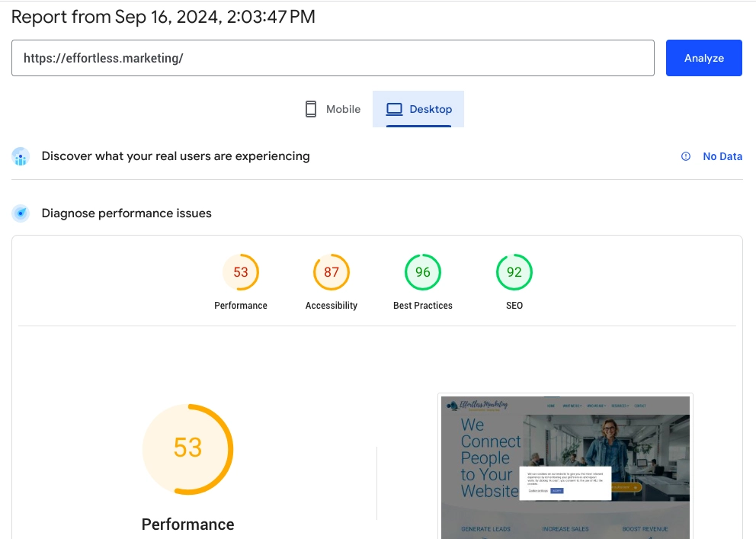Click the laptop icon beside Desktop
This screenshot has width=756, height=539.
[x=394, y=109]
